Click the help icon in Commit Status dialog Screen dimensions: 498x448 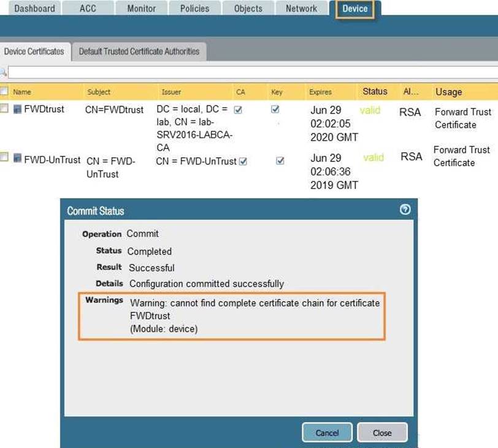coord(404,210)
